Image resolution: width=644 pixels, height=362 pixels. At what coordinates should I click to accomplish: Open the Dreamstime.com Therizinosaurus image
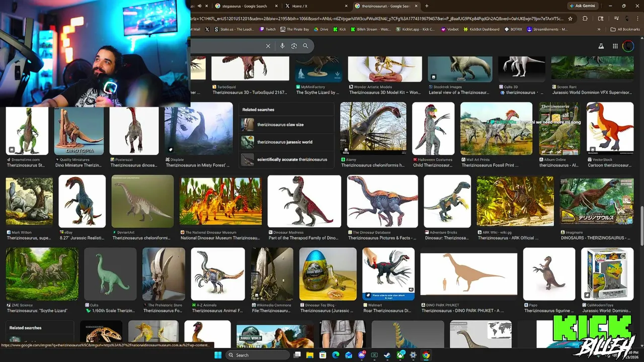27,131
